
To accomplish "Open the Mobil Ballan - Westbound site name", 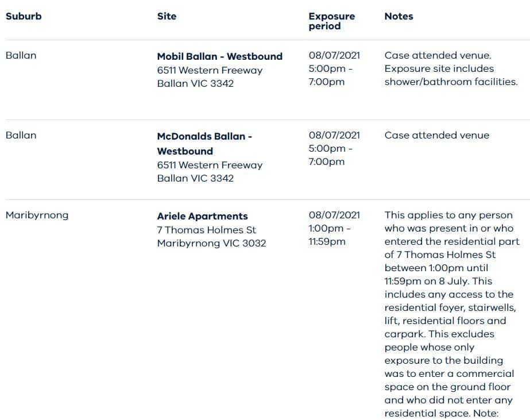I will tap(219, 56).
